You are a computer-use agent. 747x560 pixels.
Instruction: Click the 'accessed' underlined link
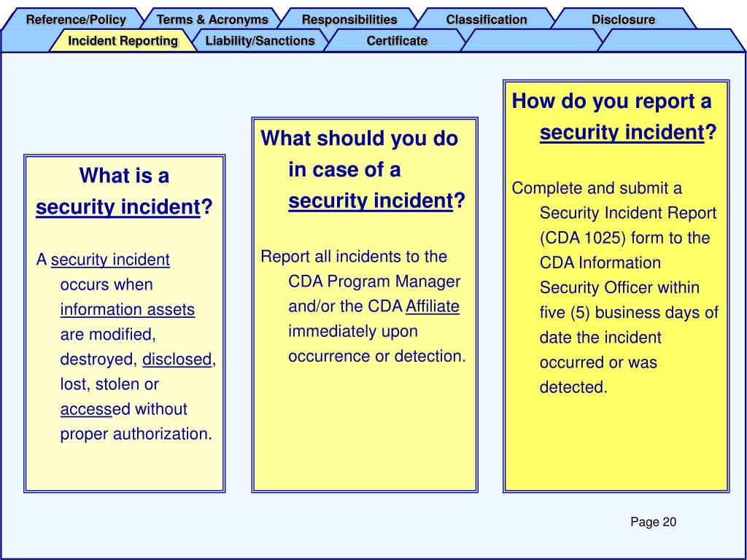click(x=86, y=409)
